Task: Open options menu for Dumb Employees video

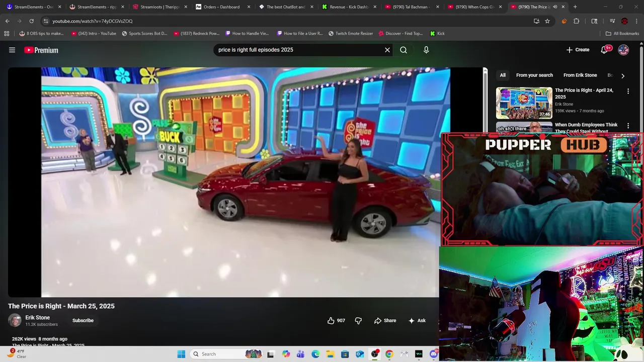Action: click(628, 125)
